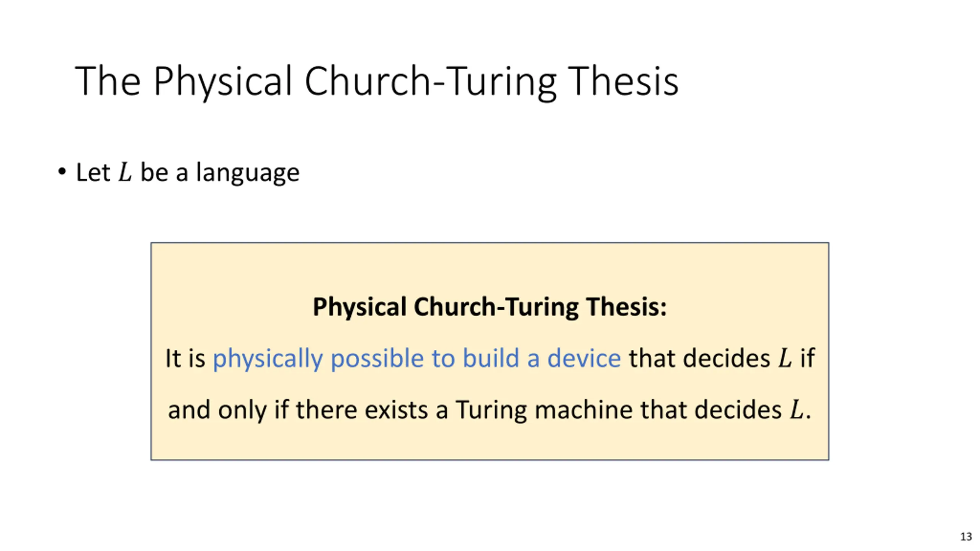Image resolution: width=980 pixels, height=551 pixels.
Task: Select the word 'Physical' in the slide title
Action: (223, 82)
